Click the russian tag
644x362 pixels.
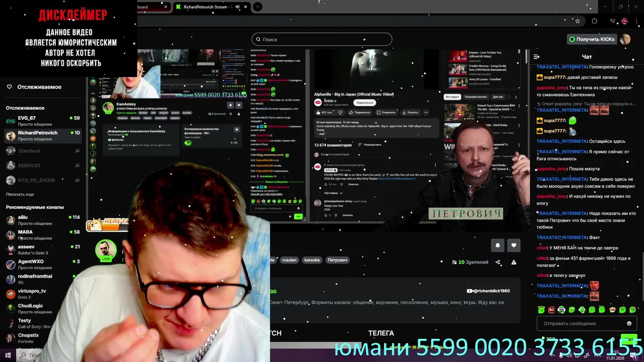[x=289, y=260]
